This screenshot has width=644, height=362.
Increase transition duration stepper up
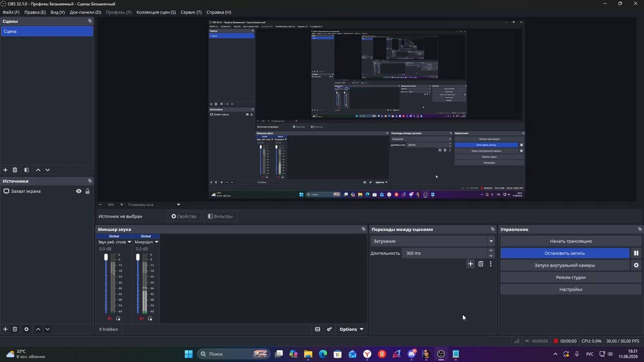coord(491,250)
